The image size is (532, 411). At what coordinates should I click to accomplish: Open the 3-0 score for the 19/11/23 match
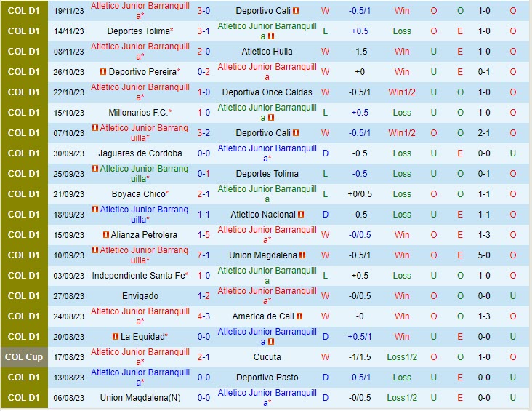pos(203,10)
